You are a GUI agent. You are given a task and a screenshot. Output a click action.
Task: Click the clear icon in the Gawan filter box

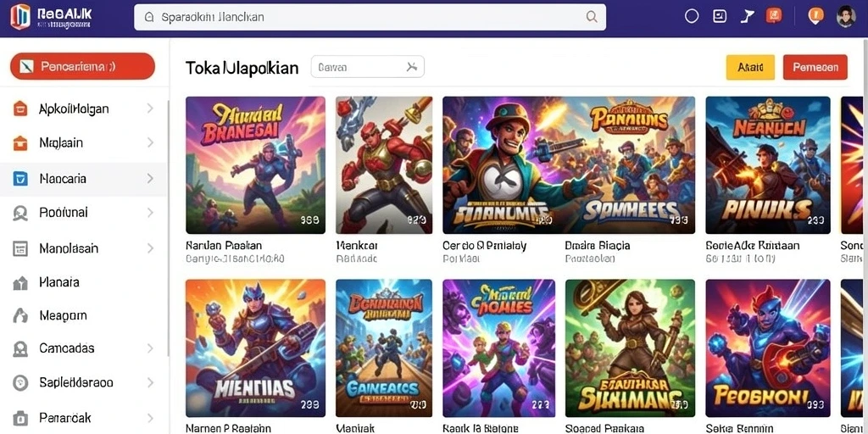[411, 67]
